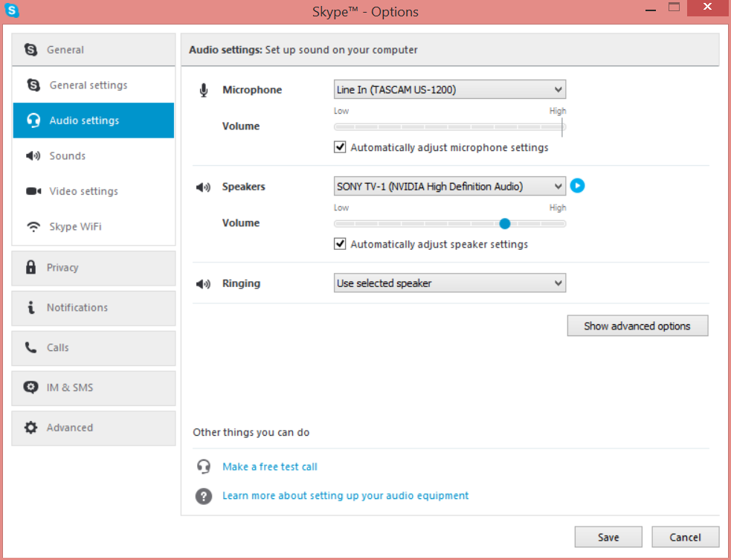Click the gear icon beside Advanced

tap(30, 428)
